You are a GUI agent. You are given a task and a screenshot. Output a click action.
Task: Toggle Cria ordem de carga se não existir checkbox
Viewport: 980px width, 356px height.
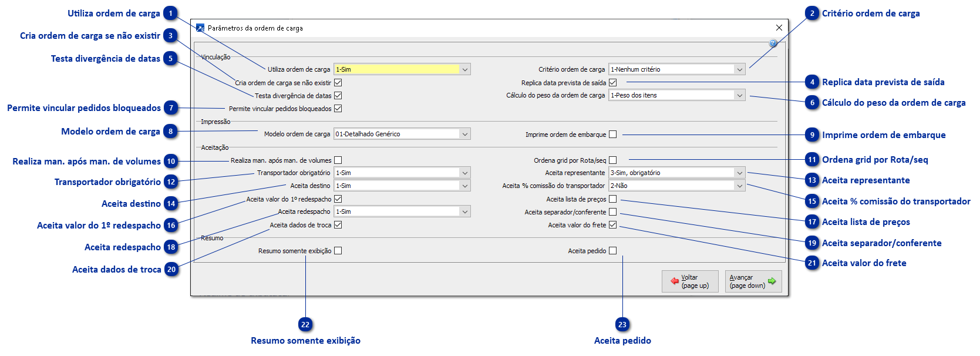338,83
